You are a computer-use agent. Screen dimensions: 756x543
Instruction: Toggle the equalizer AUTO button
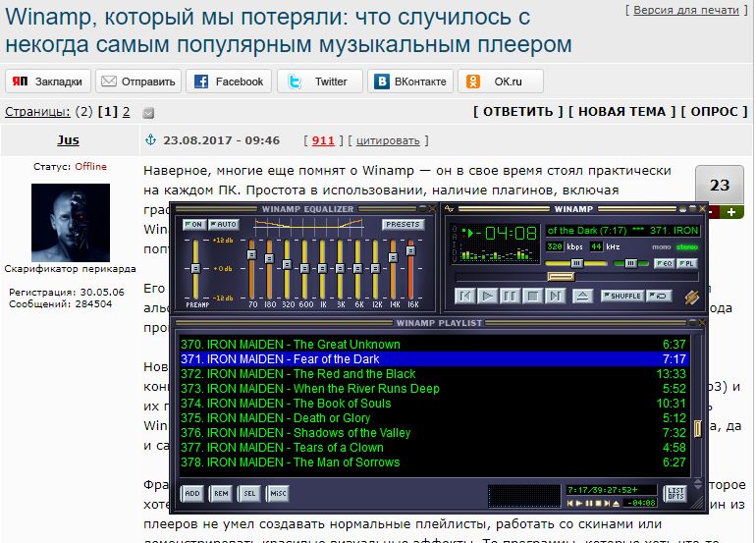(223, 224)
